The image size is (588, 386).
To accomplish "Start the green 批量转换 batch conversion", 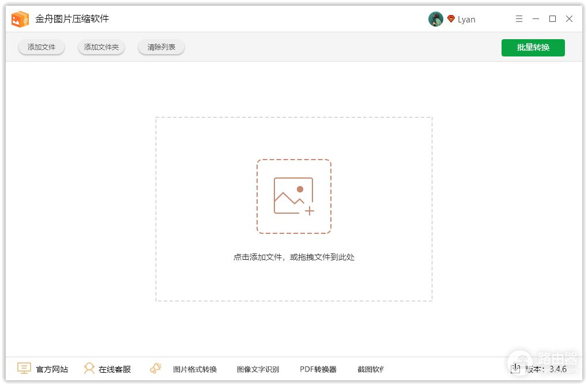I will point(533,47).
